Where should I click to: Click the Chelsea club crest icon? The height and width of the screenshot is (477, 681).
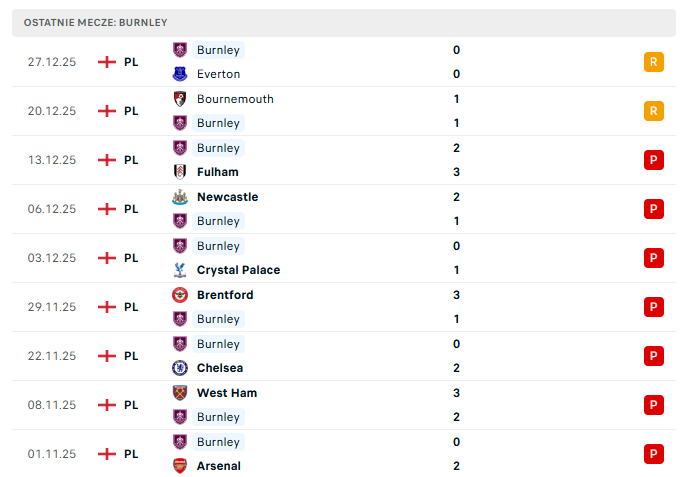180,368
